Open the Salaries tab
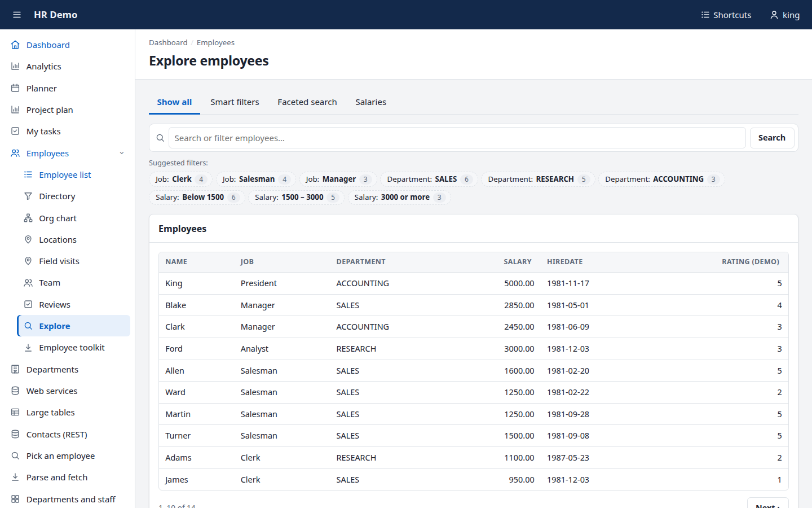 [x=371, y=102]
